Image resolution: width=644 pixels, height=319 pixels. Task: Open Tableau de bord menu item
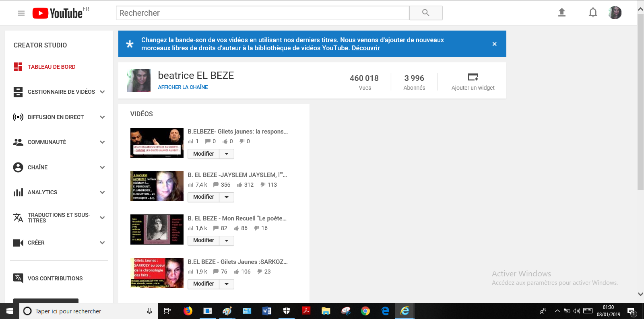[x=52, y=67]
